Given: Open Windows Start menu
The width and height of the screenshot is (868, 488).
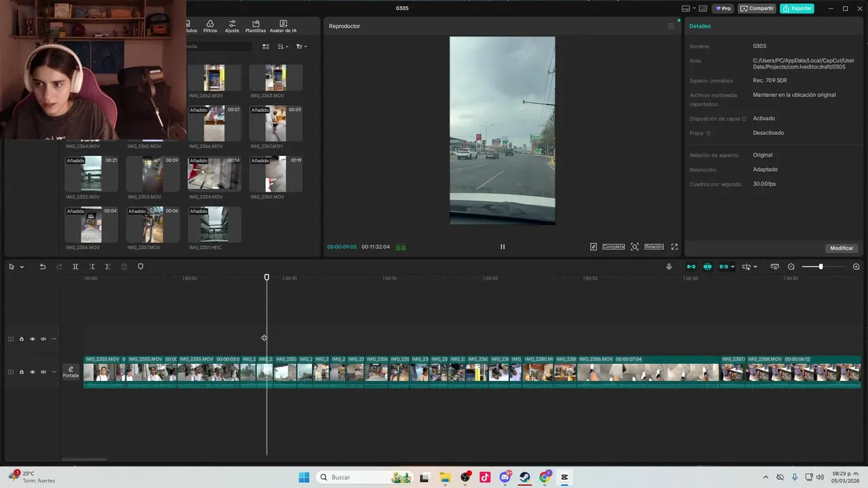Looking at the screenshot, I should pos(304,477).
